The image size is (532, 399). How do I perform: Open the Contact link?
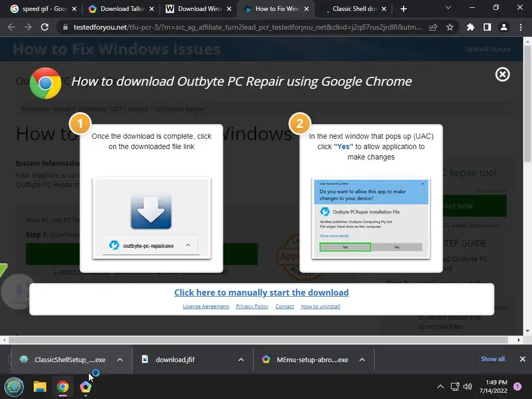[285, 307]
